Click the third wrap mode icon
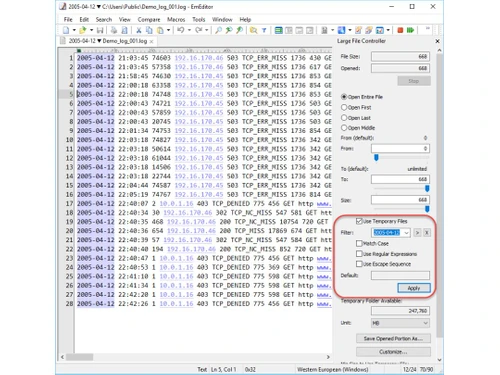 299,30
